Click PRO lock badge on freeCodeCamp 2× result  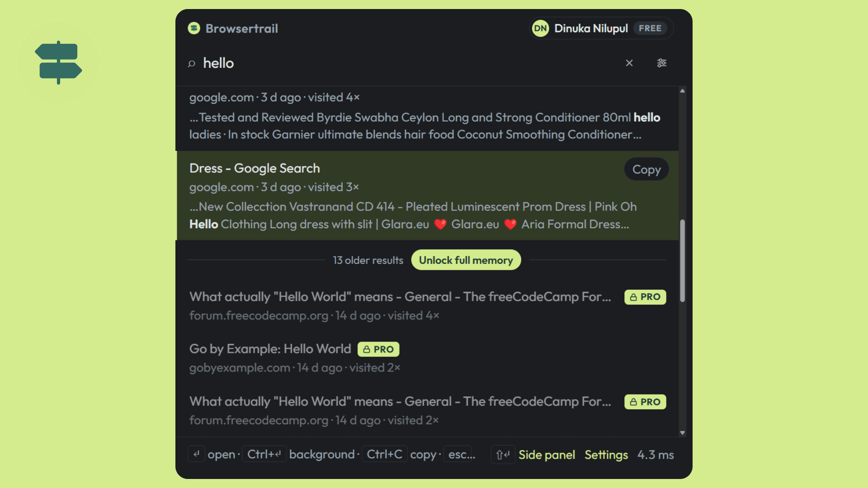645,402
